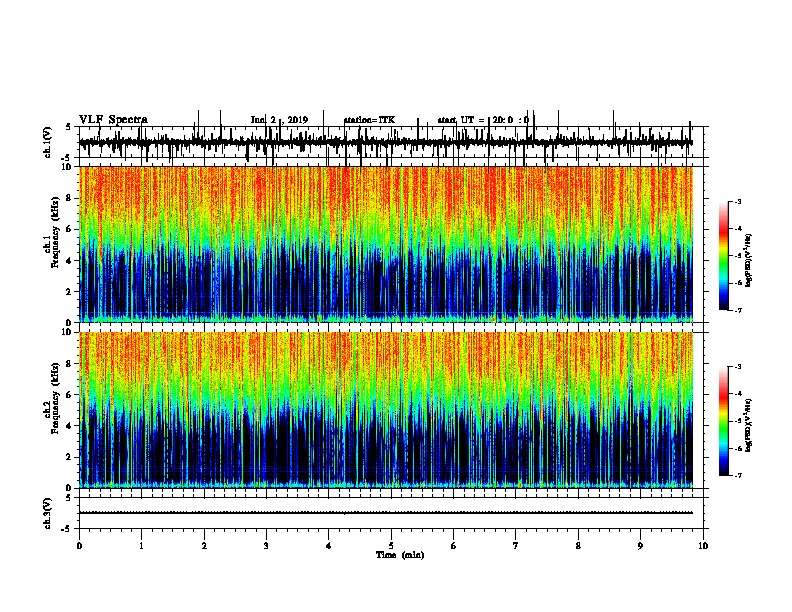Click the ch.2 color scale bar
This screenshot has width=792, height=612.
724,421
